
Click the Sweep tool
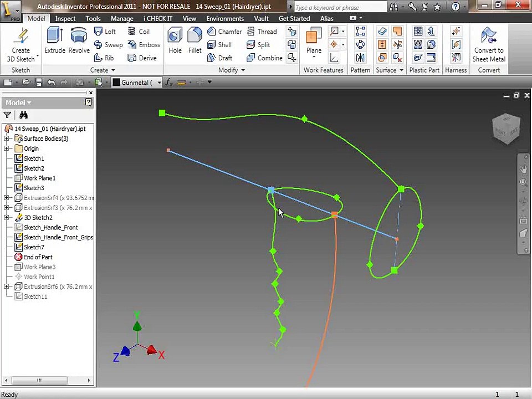108,45
